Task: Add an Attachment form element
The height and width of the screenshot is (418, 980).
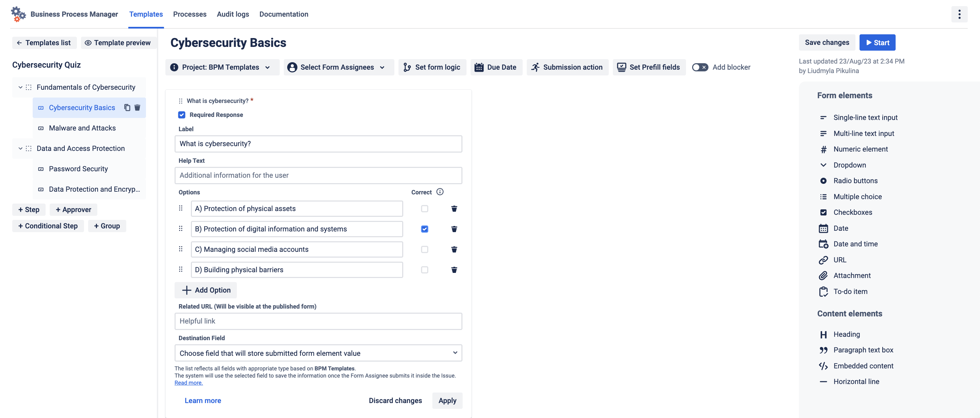Action: [852, 276]
